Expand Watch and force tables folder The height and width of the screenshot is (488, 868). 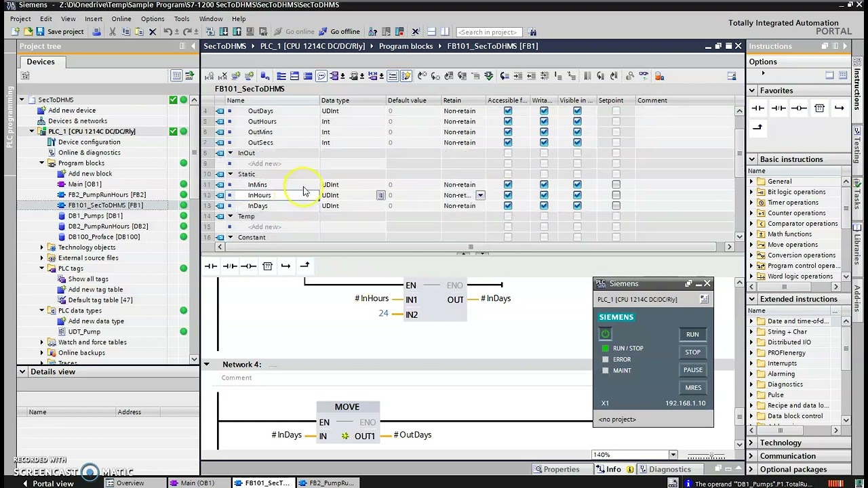click(42, 342)
